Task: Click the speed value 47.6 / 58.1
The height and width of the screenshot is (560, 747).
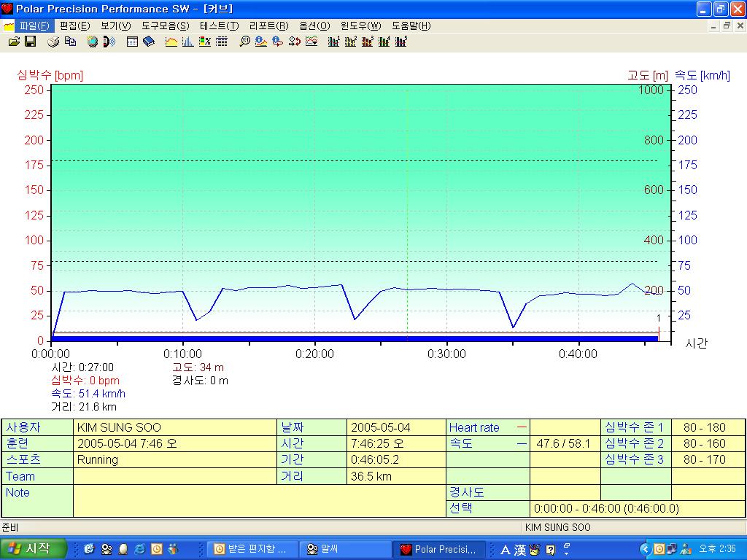Action: pyautogui.click(x=565, y=443)
